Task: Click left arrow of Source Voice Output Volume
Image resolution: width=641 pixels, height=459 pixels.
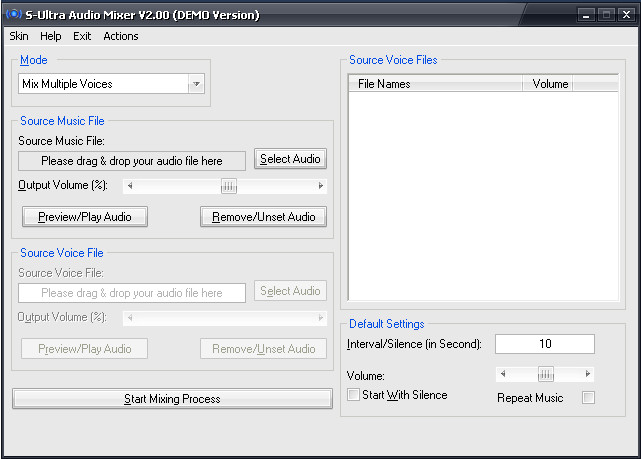Action: click(x=130, y=318)
